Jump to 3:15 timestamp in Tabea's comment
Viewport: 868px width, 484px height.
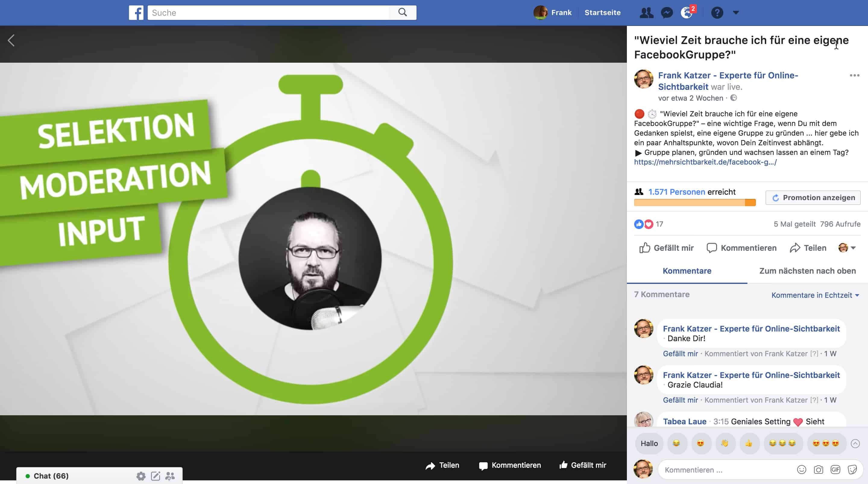tap(721, 422)
